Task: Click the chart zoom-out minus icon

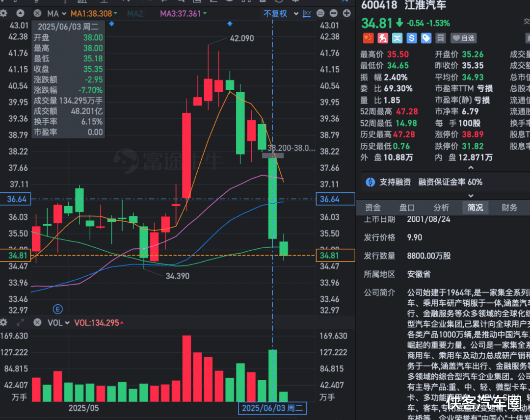Action: tap(334, 13)
